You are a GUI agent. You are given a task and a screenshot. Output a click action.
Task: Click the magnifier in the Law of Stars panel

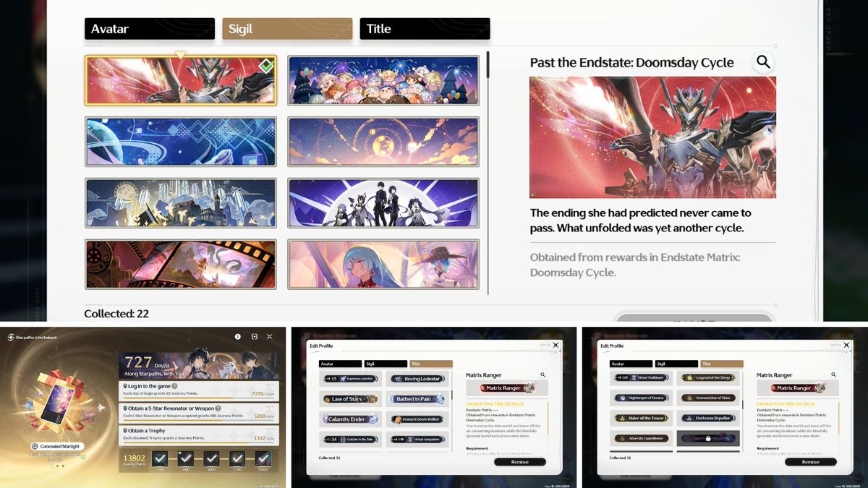tap(542, 375)
